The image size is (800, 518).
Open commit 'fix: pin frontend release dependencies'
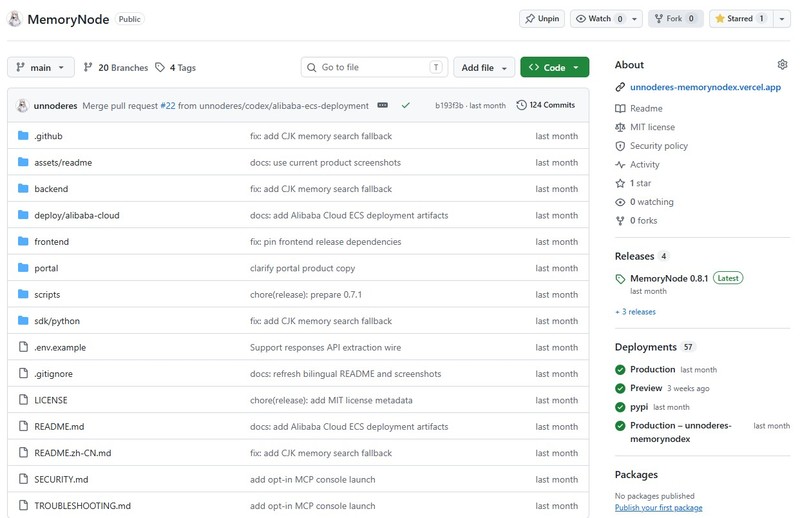coord(326,242)
